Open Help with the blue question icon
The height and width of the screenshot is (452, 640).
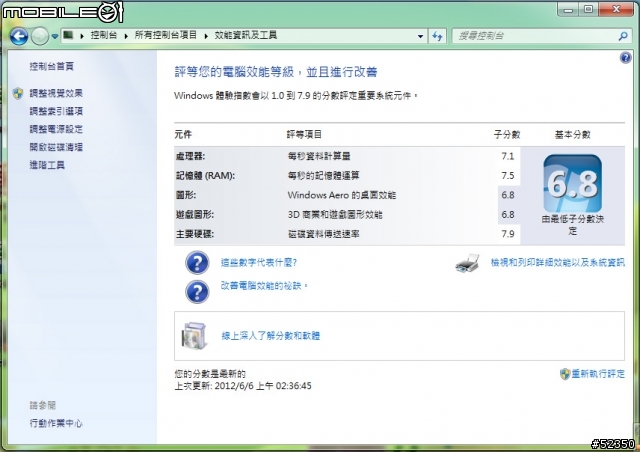(625, 58)
